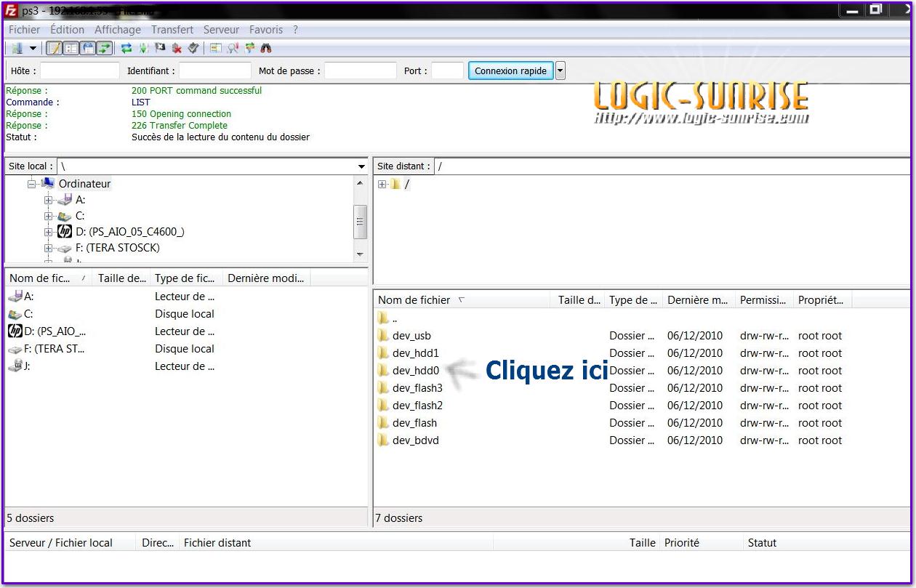
Task: Click the root folder icon in remote tree
Action: [x=395, y=184]
